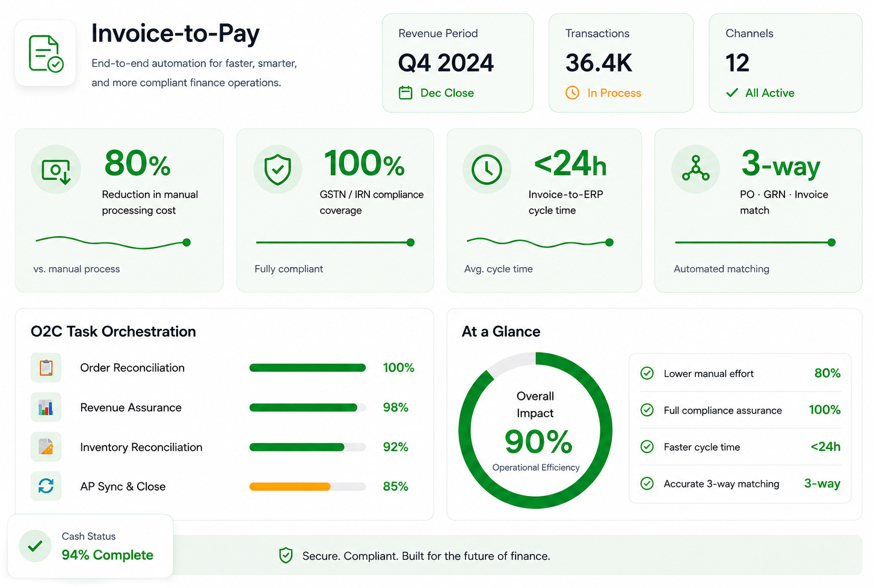Click the 3-way match headline value
Screen dimensions: 874x588
tap(781, 164)
